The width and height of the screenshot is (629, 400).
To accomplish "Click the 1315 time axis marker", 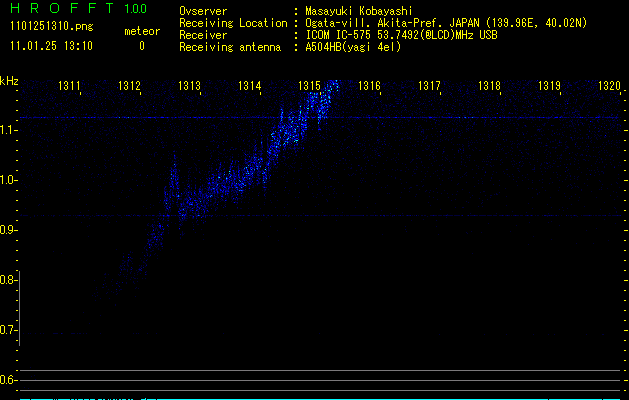I will pyautogui.click(x=309, y=86).
